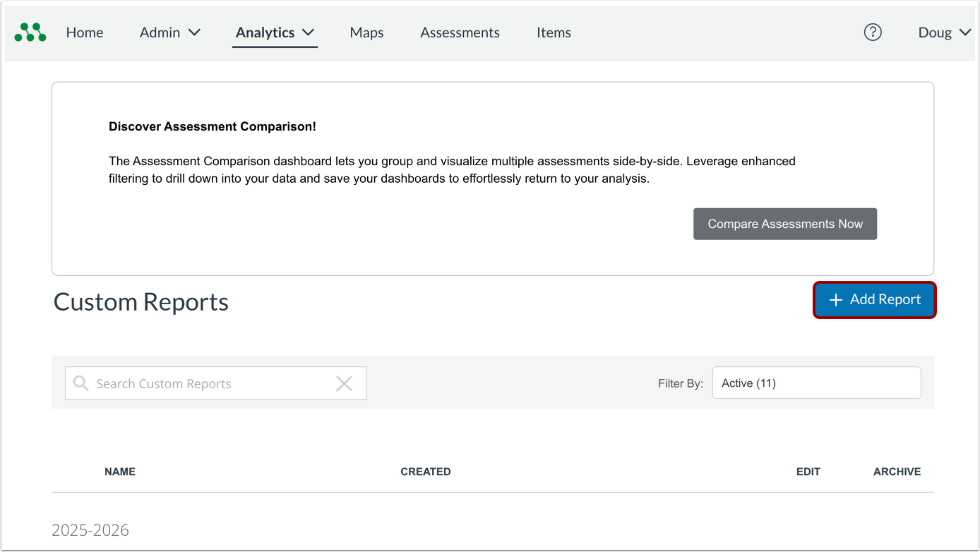980x552 pixels.
Task: Click the NAME column header
Action: (x=120, y=472)
